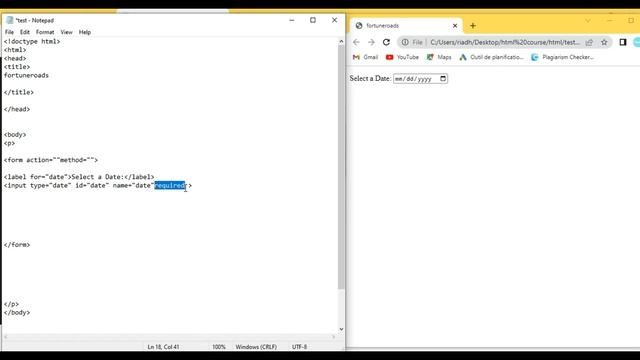Open a new browser tab
This screenshot has width=640, height=360.
(473, 26)
